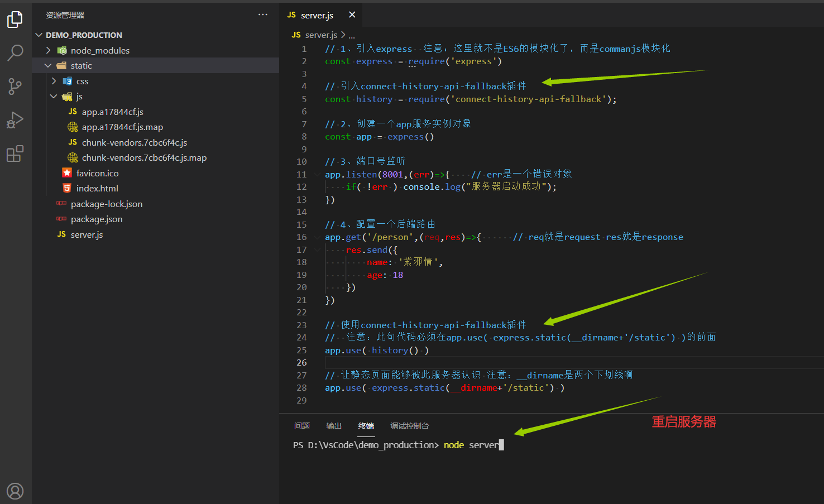Click history() call on line 25
Viewport: 824px width, 504px height.
point(395,351)
